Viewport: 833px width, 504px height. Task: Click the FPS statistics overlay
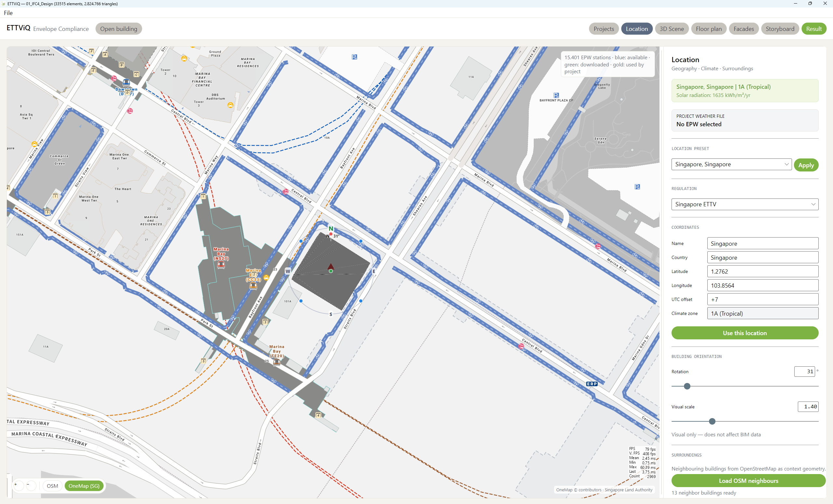(642, 463)
